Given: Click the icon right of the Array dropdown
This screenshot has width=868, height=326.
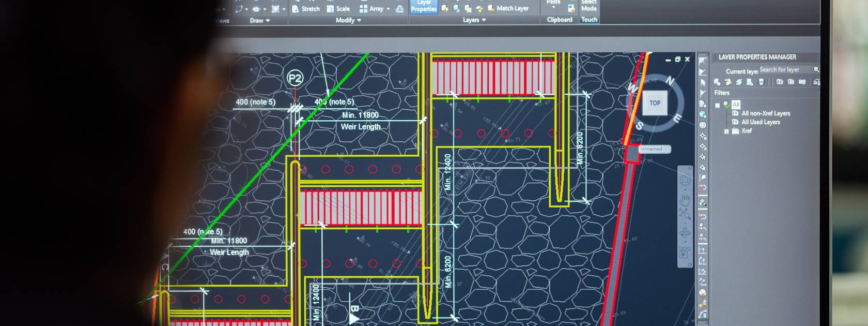Looking at the screenshot, I should 400,9.
